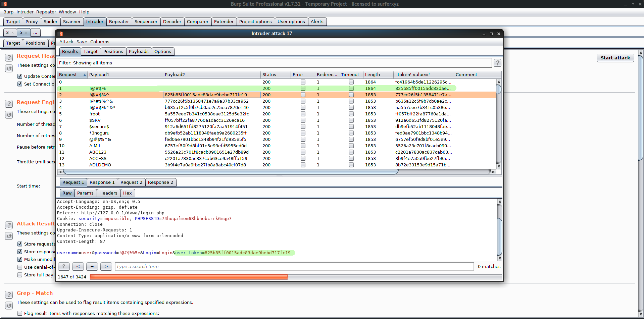Enable Store full payloads checkbox
Image resolution: width=644 pixels, height=319 pixels.
(x=20, y=275)
